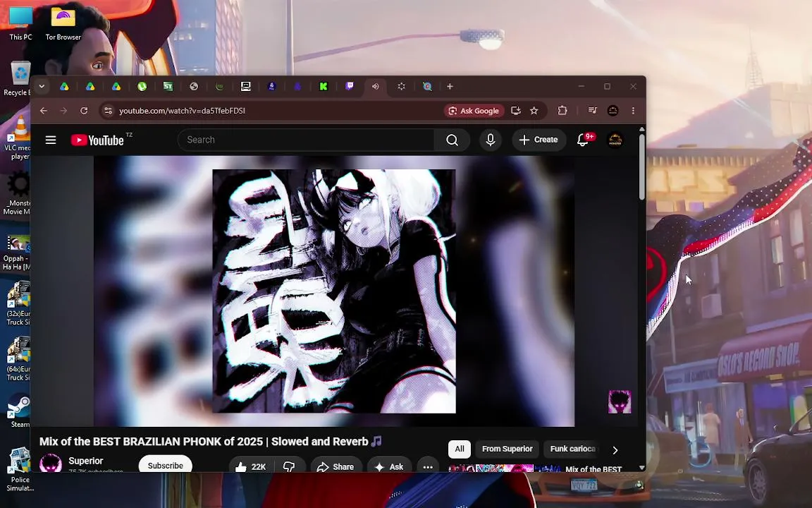
Task: Switch to the green ST tab
Action: click(168, 87)
